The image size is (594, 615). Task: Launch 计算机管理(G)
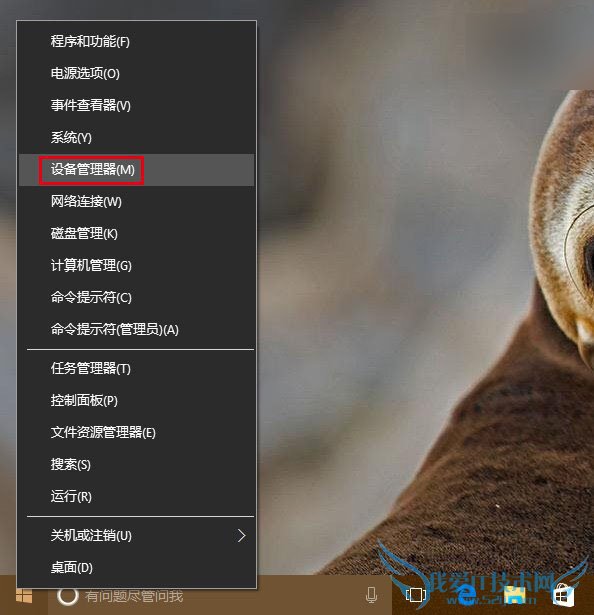[x=137, y=266]
